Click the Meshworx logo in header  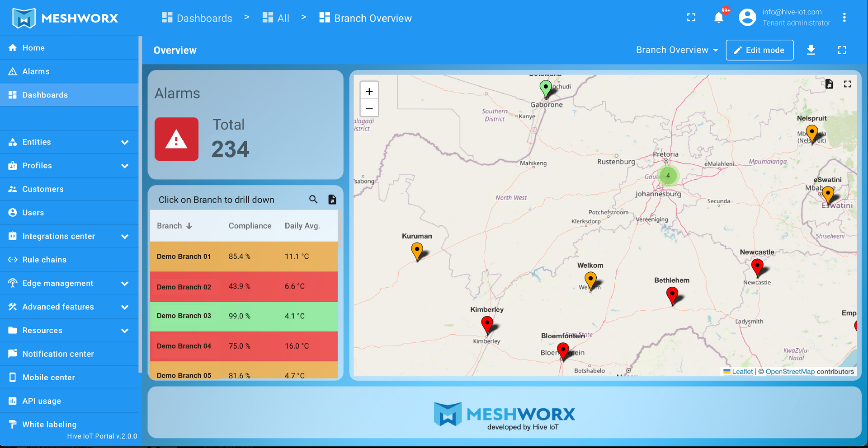click(65, 18)
